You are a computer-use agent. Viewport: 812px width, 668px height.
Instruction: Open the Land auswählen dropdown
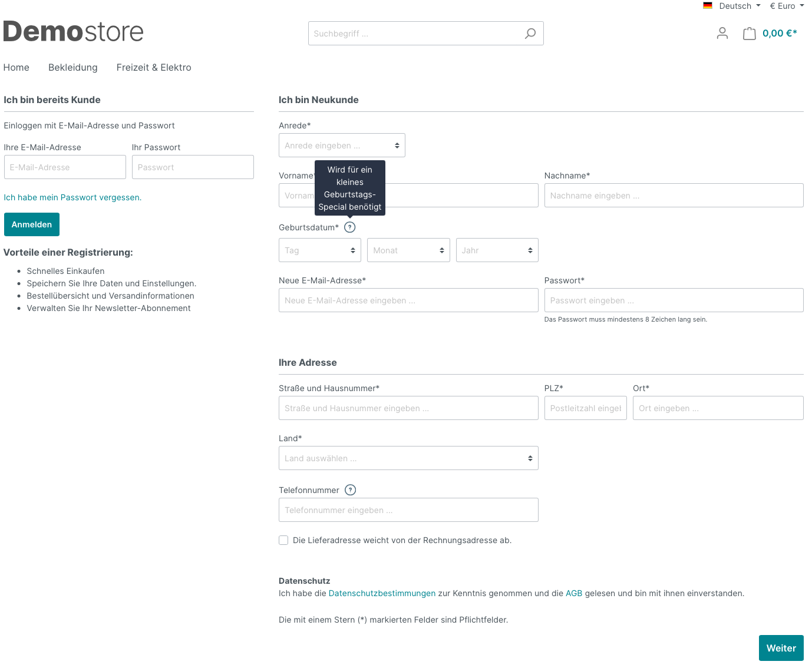[408, 458]
